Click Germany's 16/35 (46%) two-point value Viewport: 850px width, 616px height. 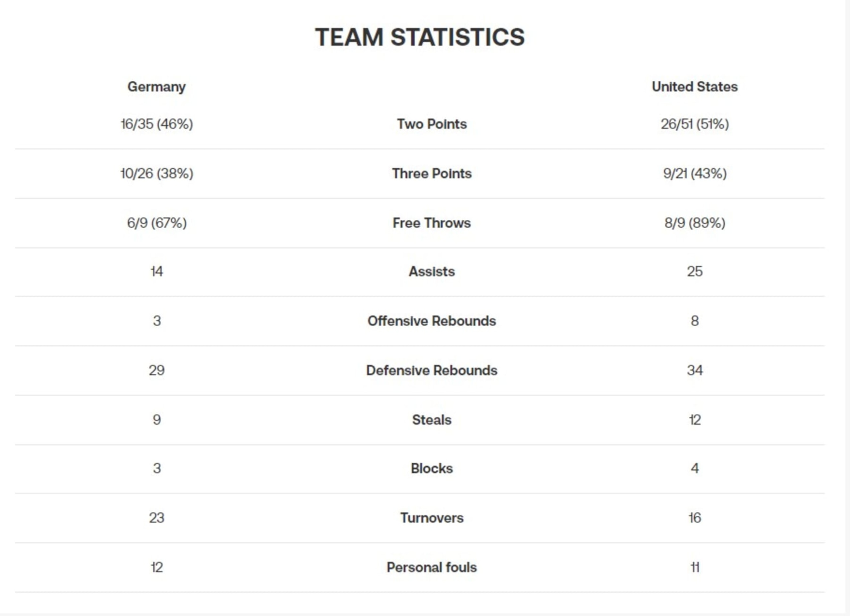[157, 124]
